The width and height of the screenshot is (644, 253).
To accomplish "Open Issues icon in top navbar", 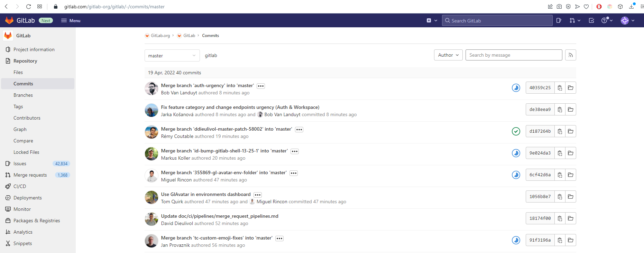I will (x=559, y=20).
